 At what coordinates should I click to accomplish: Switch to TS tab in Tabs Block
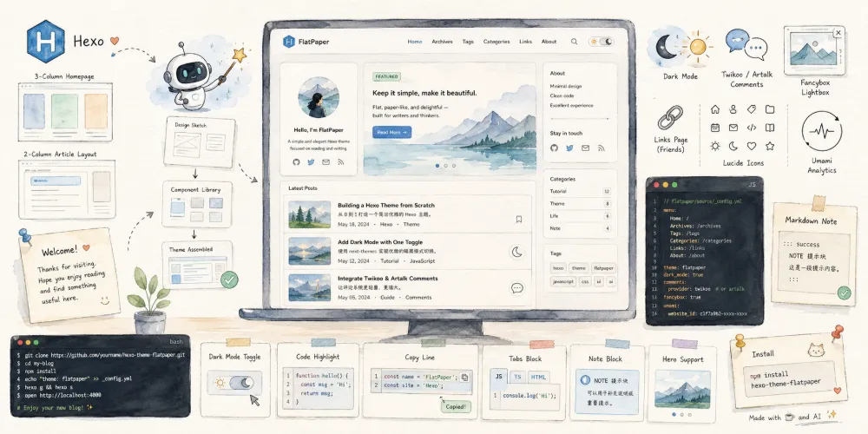tap(517, 377)
